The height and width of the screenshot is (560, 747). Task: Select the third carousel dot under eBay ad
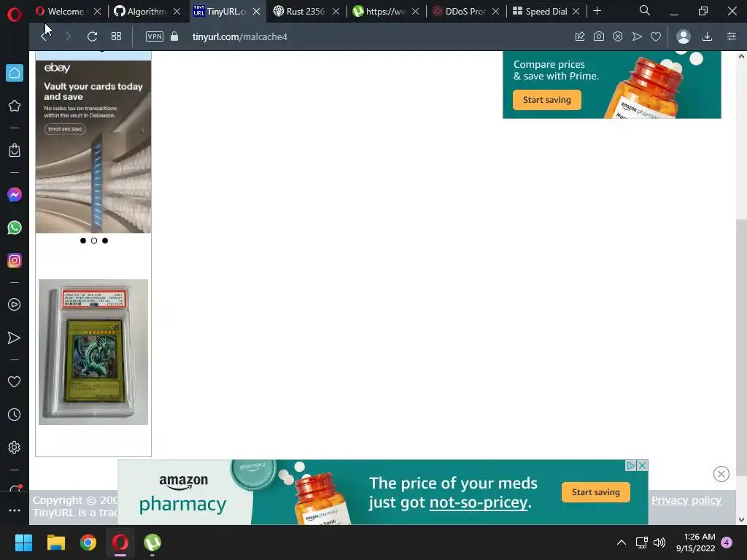click(105, 241)
